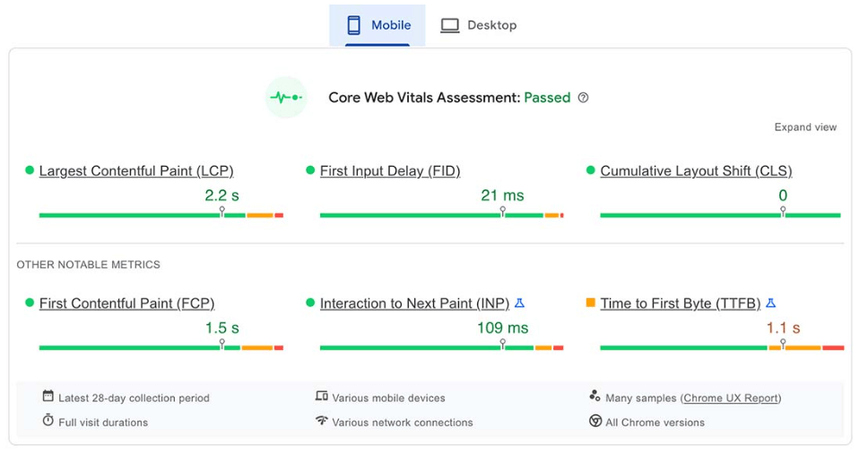This screenshot has height=454, width=868.
Task: Click the green status dot beside FID
Action: 310,170
